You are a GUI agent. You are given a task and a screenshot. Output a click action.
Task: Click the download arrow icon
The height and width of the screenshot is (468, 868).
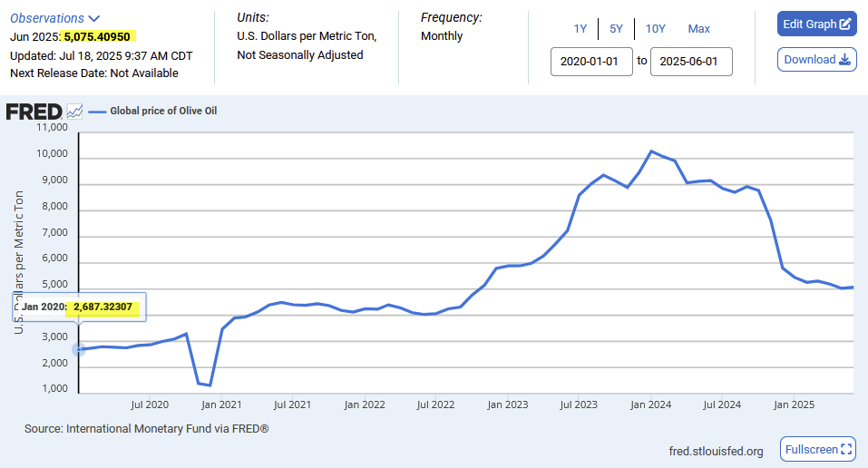[844, 60]
